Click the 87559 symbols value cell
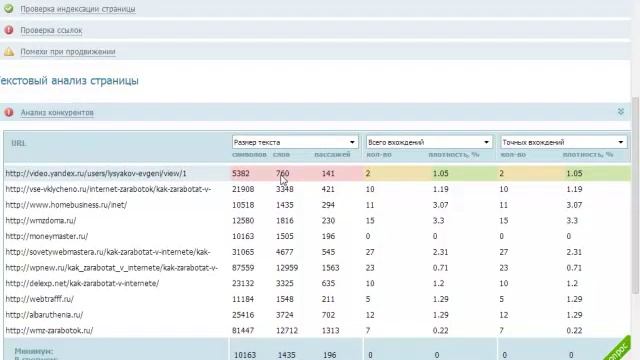Viewport: 640px width, 360px height. [243, 268]
